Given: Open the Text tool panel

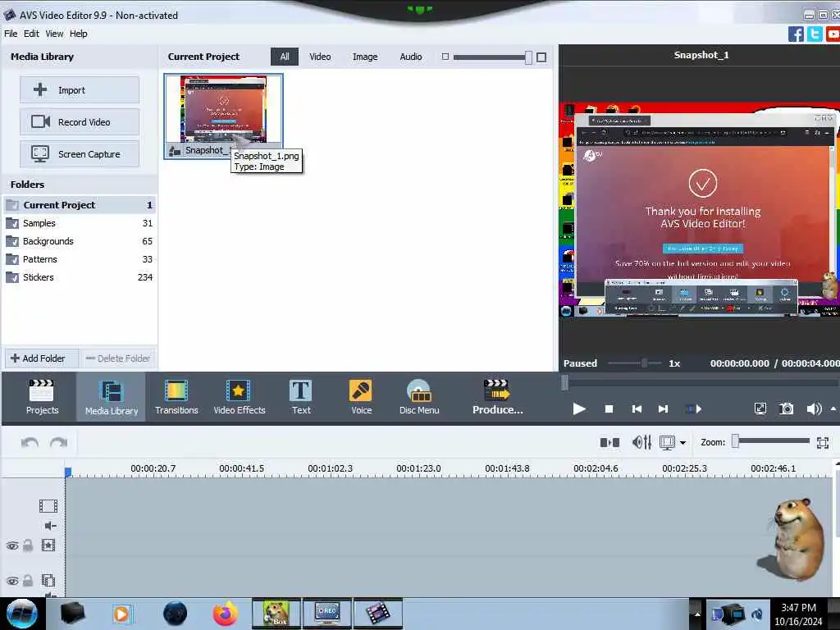Looking at the screenshot, I should [300, 397].
